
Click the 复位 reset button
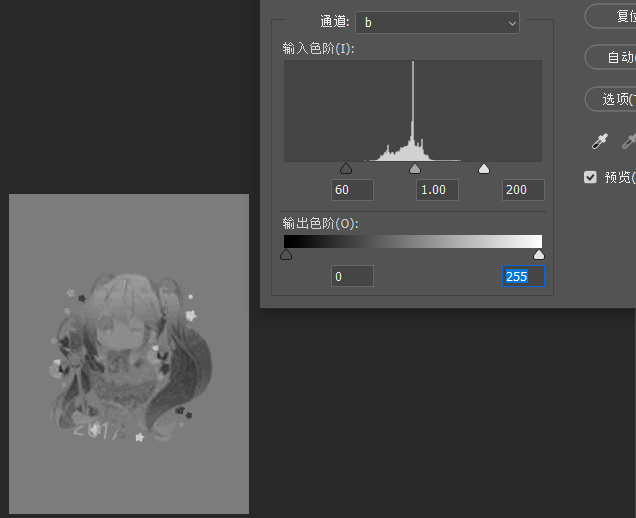(610, 16)
